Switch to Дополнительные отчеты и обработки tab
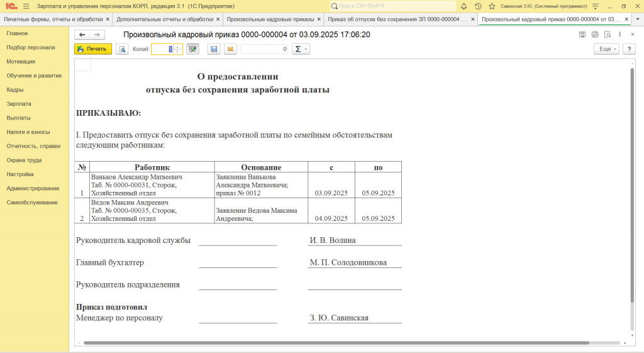 point(165,20)
